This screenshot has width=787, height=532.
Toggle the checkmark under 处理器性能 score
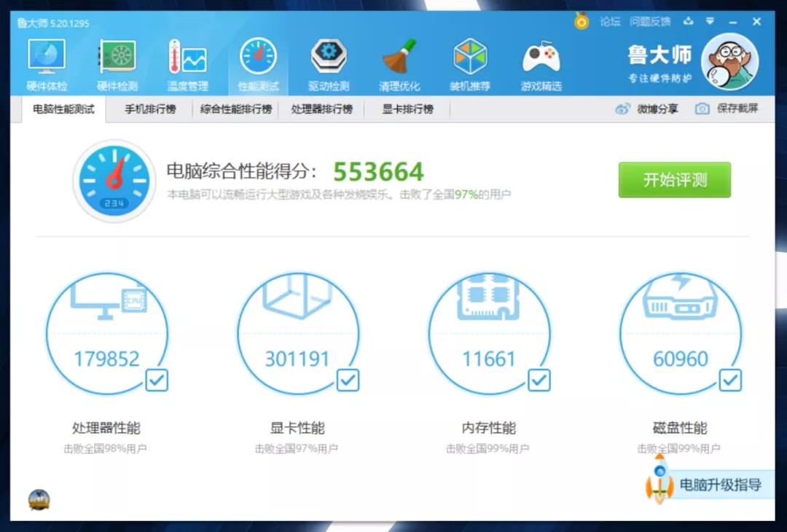(156, 380)
